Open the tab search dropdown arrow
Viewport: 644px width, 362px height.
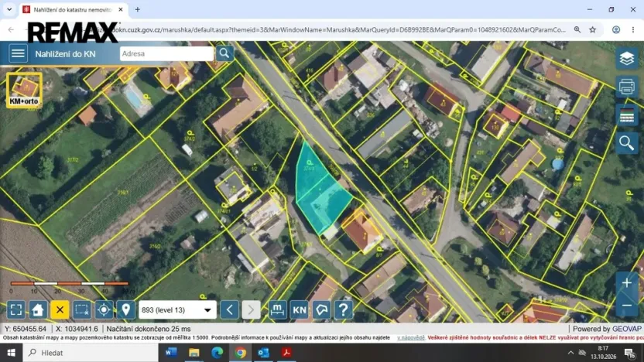[9, 9]
